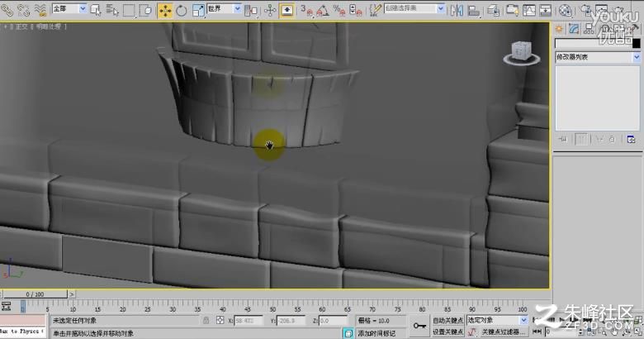Choose the Select Object tool
This screenshot has width=644, height=339.
(x=96, y=10)
